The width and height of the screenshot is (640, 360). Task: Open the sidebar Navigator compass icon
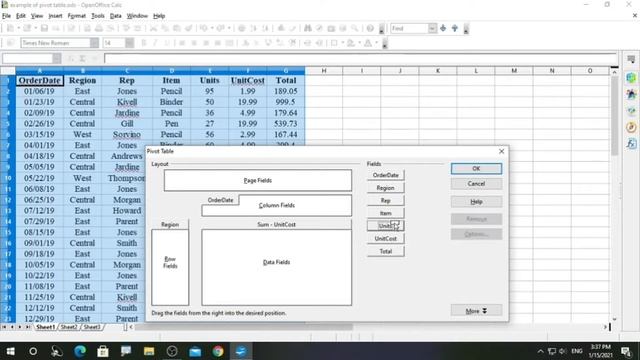[631, 127]
